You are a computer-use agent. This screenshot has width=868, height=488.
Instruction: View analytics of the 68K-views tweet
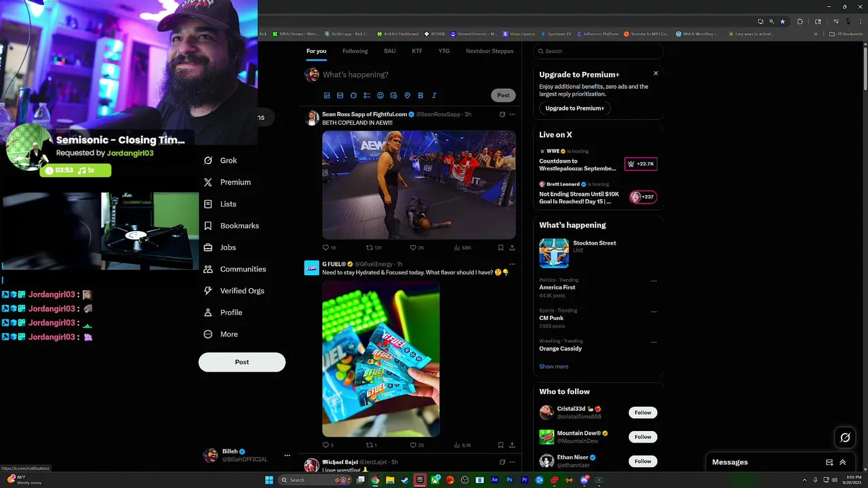pyautogui.click(x=462, y=247)
